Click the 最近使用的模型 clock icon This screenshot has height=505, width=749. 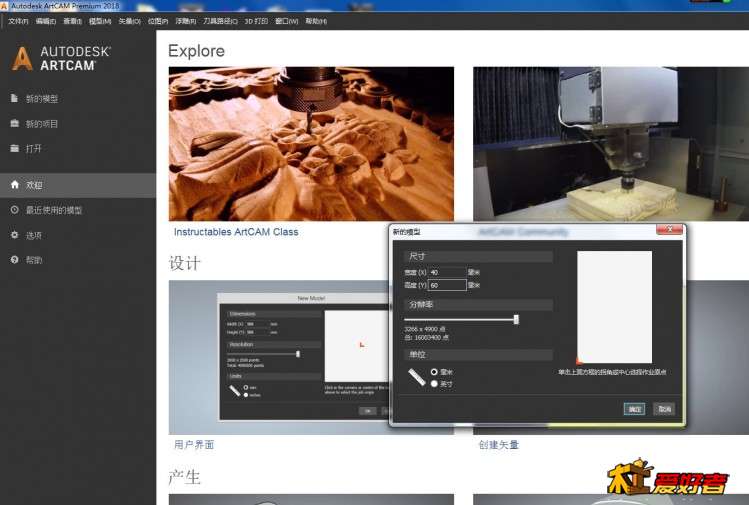tap(14, 210)
